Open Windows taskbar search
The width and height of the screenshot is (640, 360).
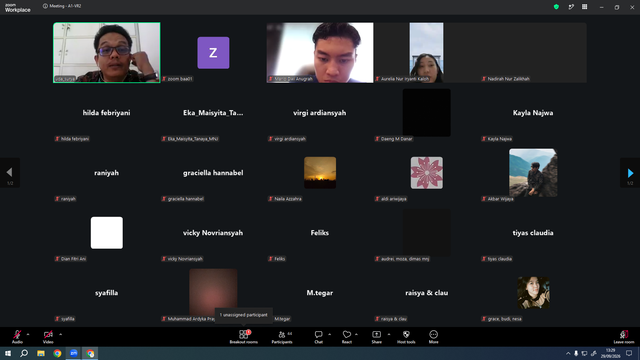(24, 353)
